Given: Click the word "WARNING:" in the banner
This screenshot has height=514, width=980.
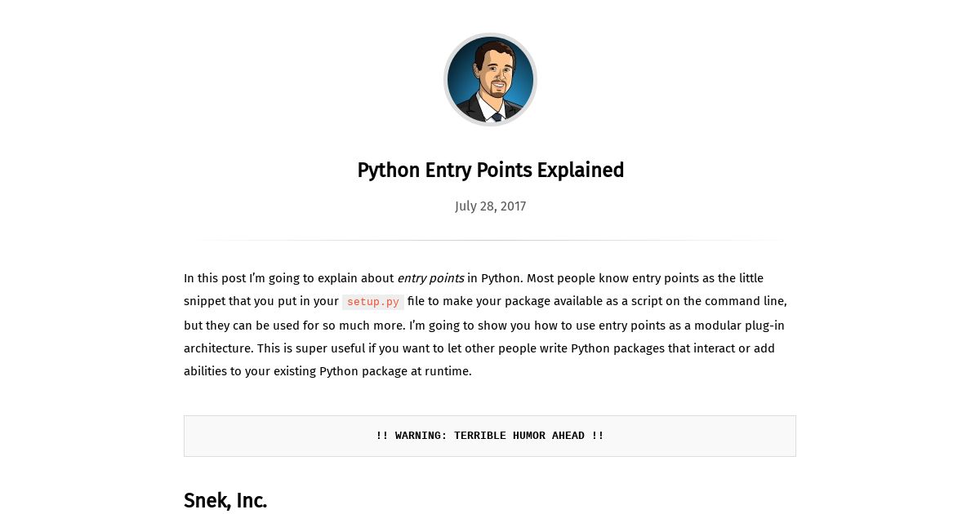Looking at the screenshot, I should click(421, 436).
